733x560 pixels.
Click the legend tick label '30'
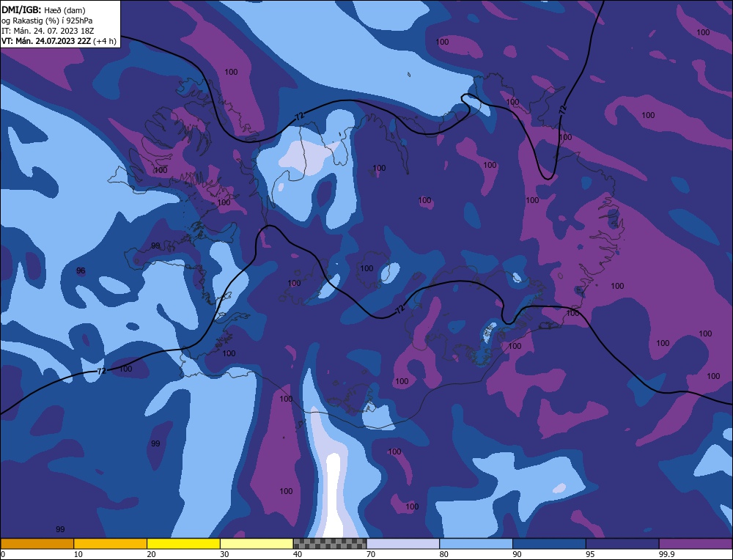(x=224, y=554)
